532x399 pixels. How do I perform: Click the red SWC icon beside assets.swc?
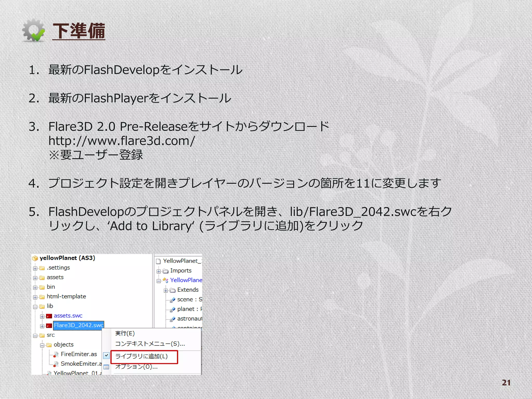pyautogui.click(x=49, y=316)
